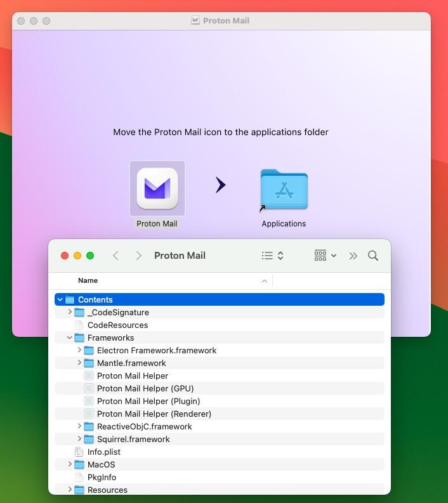448x503 pixels.
Task: Select the Frameworks folder icon
Action: 79,337
